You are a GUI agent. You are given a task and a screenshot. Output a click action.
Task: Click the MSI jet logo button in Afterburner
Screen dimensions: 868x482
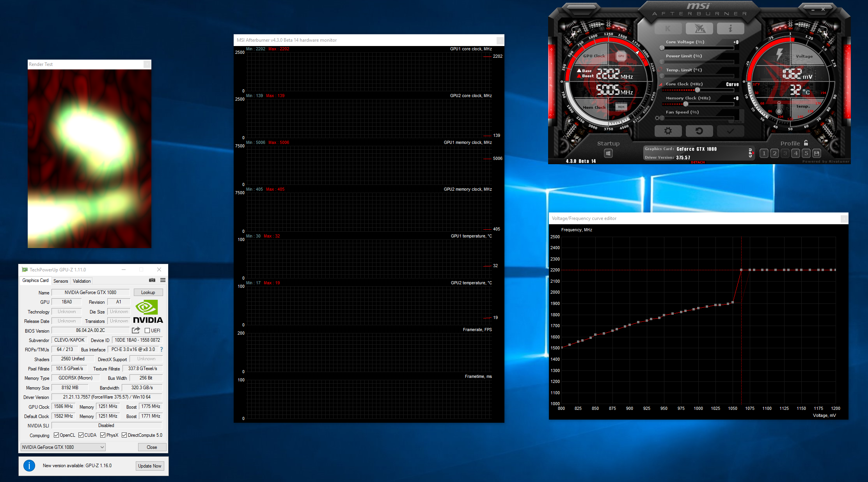pos(699,28)
